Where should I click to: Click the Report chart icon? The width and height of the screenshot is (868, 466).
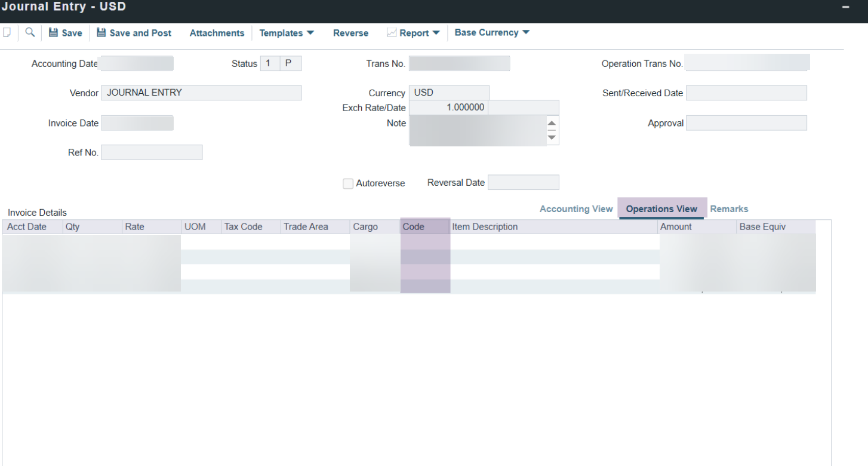tap(392, 33)
